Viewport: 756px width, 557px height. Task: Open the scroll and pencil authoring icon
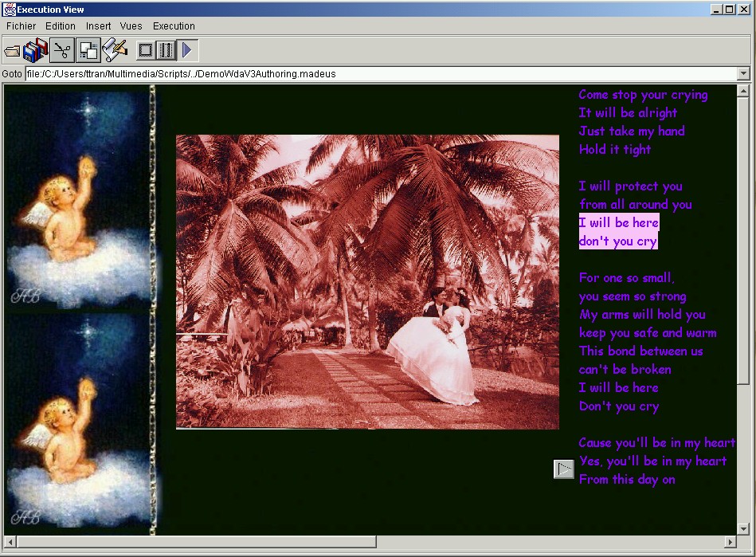tap(115, 50)
